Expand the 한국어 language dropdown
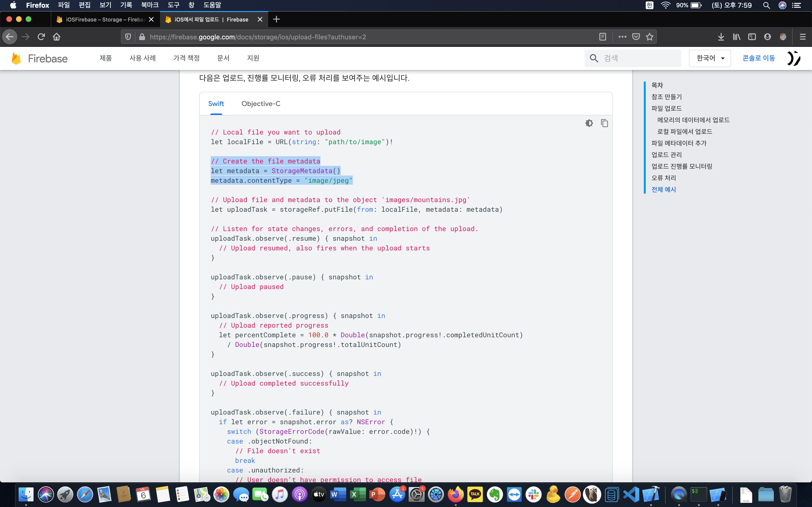The width and height of the screenshot is (812, 507). (x=710, y=58)
